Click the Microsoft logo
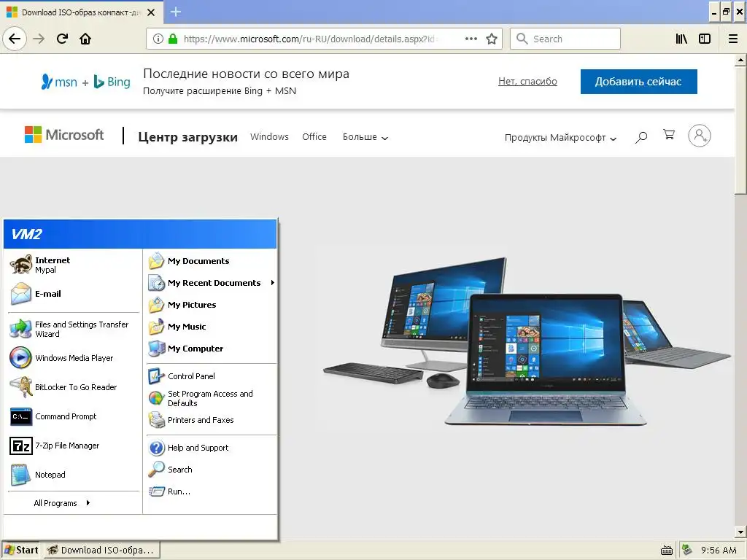The width and height of the screenshot is (747, 560). click(64, 135)
